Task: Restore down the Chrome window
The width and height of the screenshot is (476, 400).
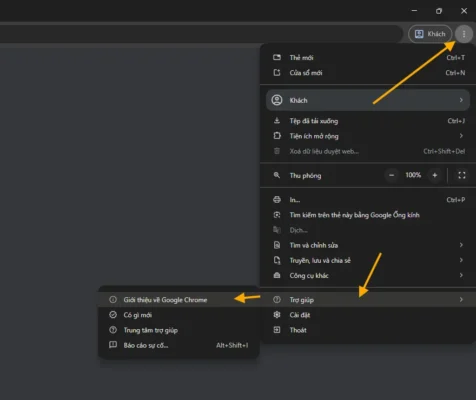Action: (x=439, y=11)
